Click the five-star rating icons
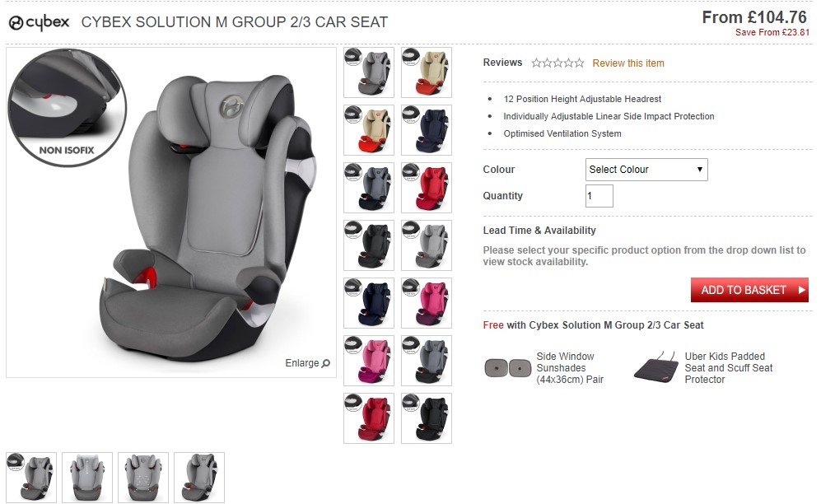Image resolution: width=821 pixels, height=504 pixels. [x=557, y=63]
